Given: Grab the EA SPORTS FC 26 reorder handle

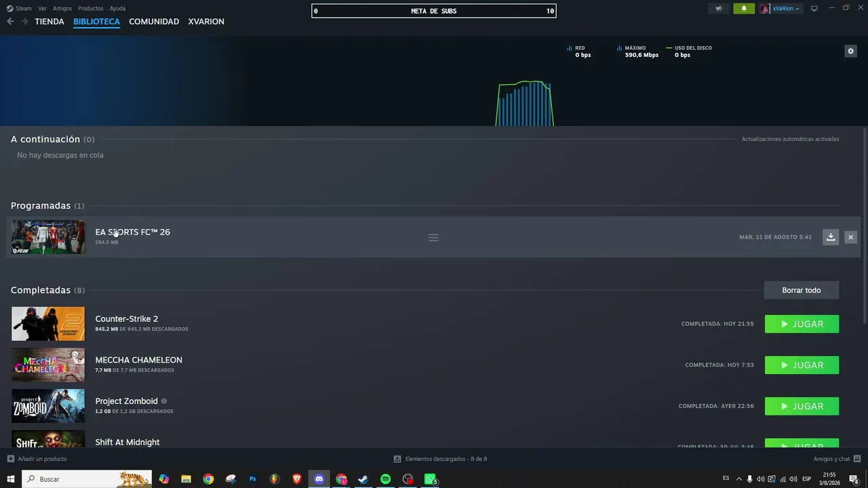Looking at the screenshot, I should click(x=433, y=237).
